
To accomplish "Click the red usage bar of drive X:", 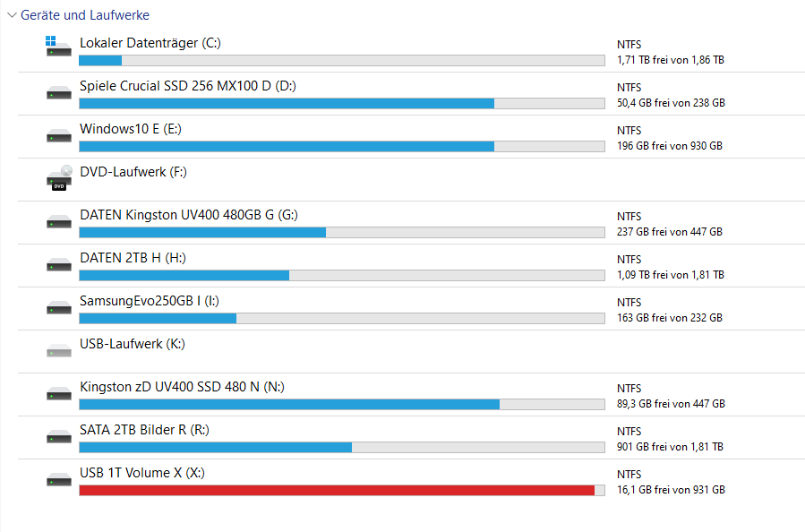I will click(336, 490).
